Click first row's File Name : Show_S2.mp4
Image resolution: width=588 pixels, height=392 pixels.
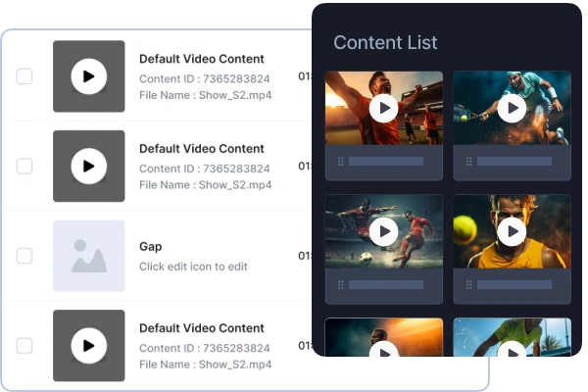pos(206,95)
